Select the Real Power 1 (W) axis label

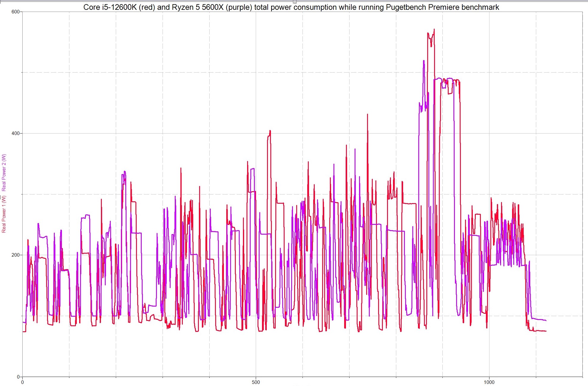pyautogui.click(x=4, y=214)
